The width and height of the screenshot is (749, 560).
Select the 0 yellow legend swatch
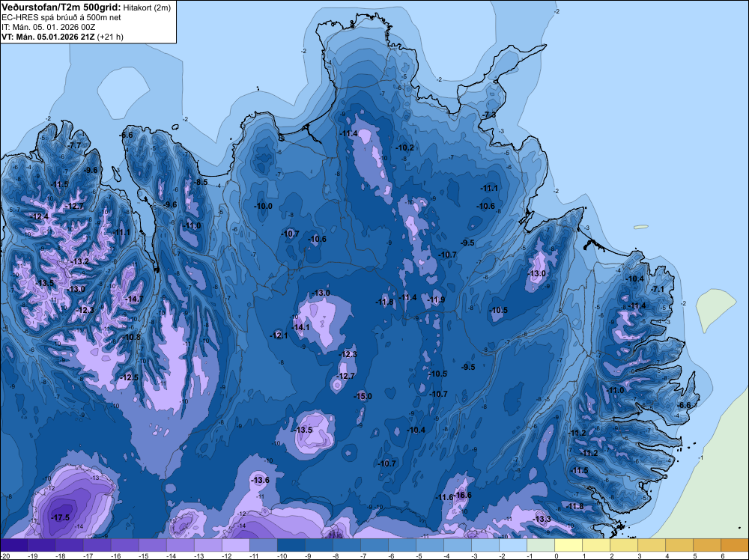(568, 545)
